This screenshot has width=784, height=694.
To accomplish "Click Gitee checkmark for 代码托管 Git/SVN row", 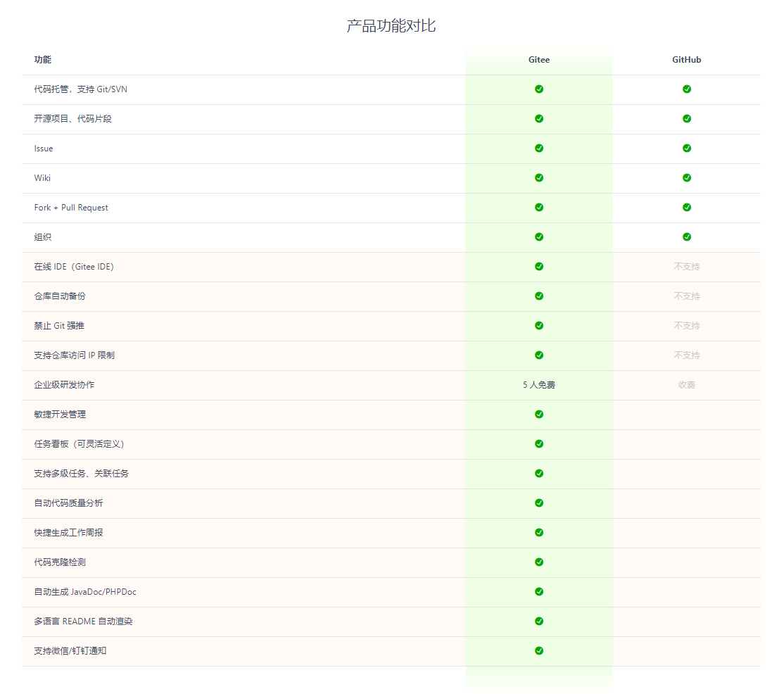I will point(539,89).
